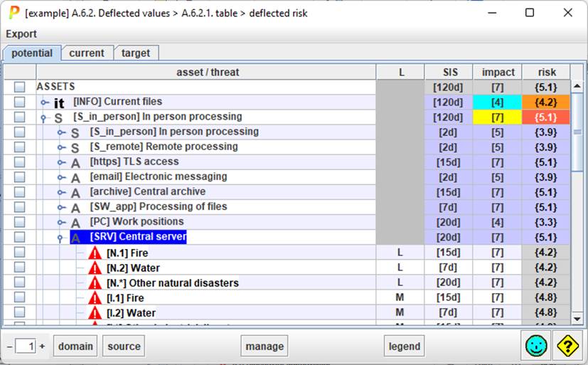588x365 pixels.
Task: Click the SIS column header
Action: click(x=449, y=72)
